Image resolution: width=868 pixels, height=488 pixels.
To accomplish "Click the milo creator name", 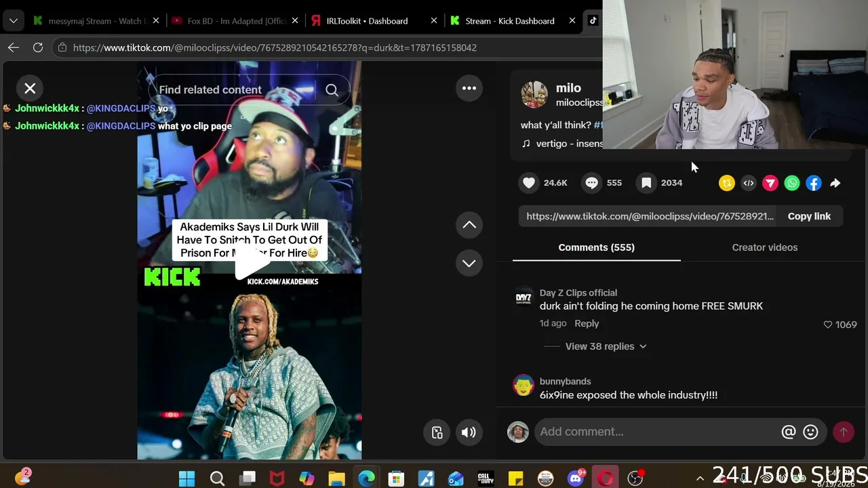I will pyautogui.click(x=568, y=88).
